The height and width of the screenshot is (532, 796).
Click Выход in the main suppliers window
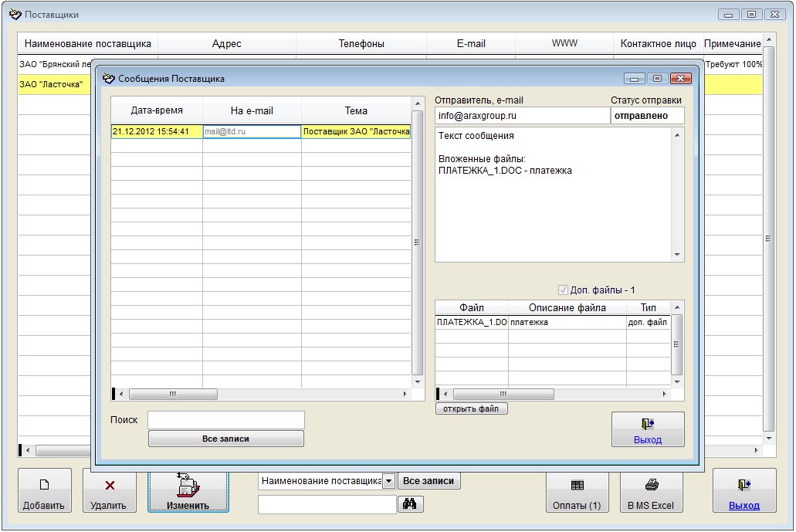tap(743, 490)
